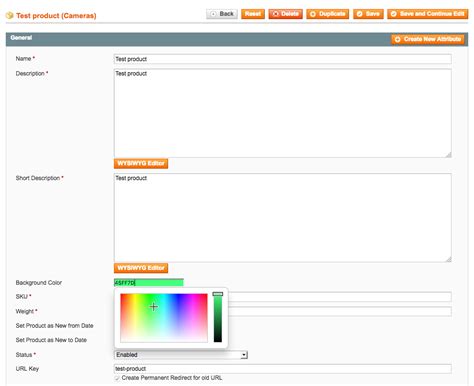
Task: Click inside the Description textarea
Action: tap(283, 113)
